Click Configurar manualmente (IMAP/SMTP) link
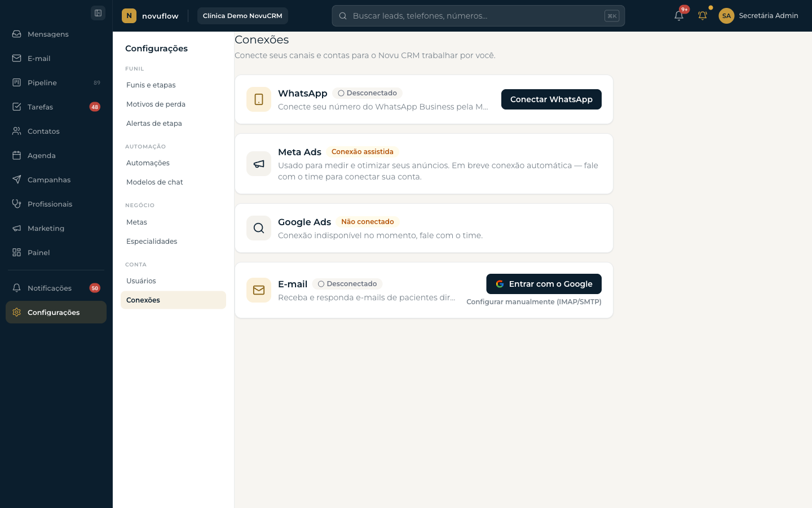 [x=534, y=302]
